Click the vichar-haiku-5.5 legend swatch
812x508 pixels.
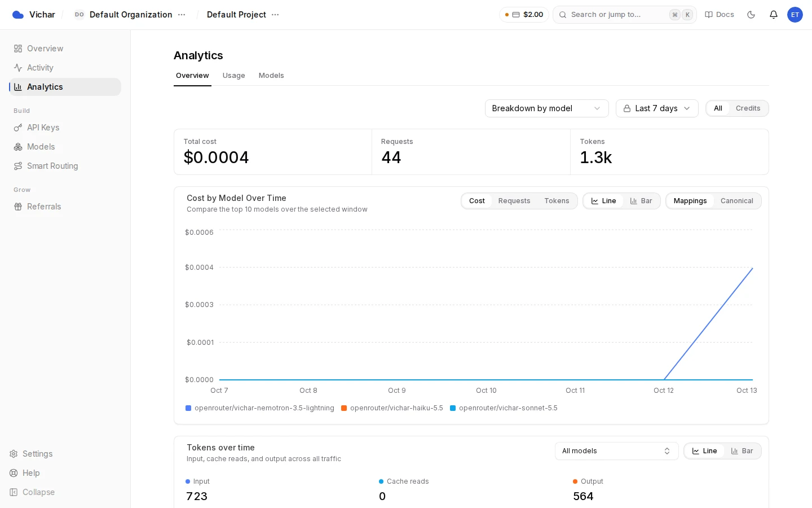coord(344,408)
